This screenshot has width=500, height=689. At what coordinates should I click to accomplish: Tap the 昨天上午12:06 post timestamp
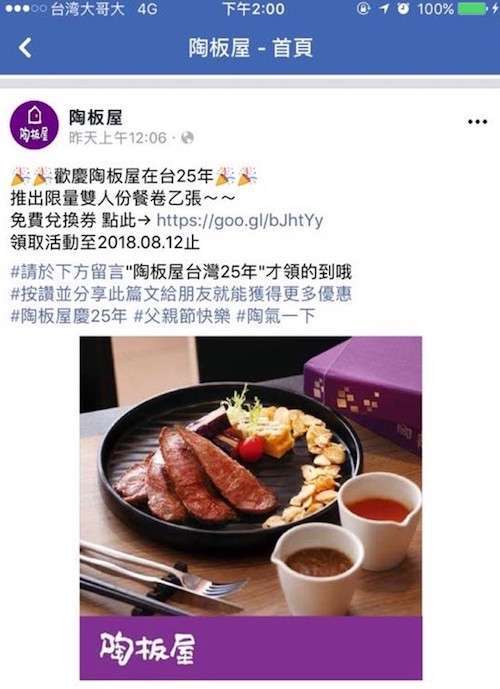click(118, 138)
